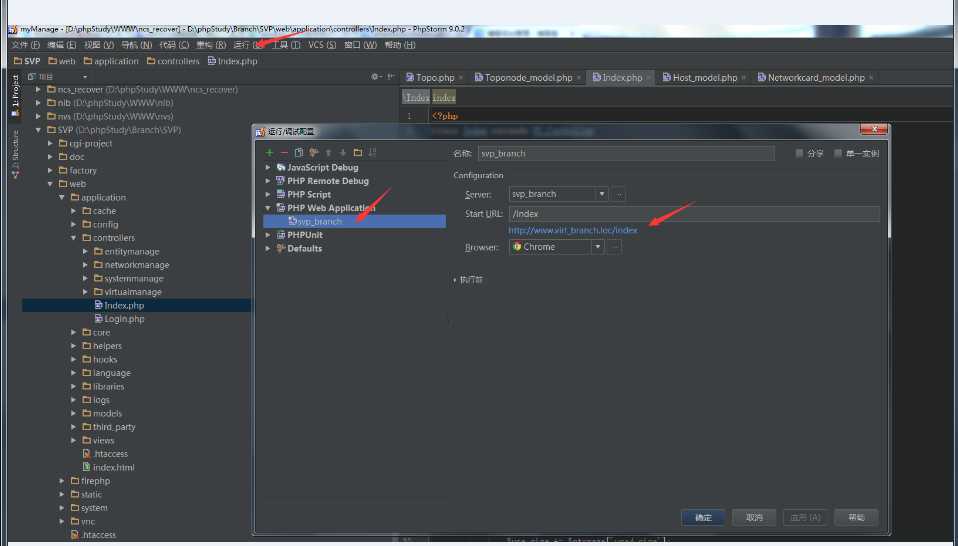The width and height of the screenshot is (958, 546).
Task: Expand the PHP Remote Debug configuration group
Action: [x=268, y=181]
